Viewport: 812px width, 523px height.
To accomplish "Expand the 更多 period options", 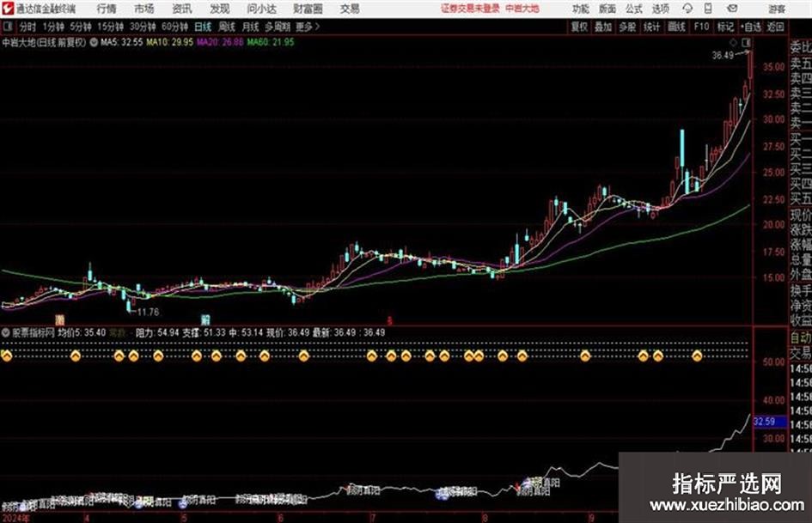I will [x=308, y=27].
